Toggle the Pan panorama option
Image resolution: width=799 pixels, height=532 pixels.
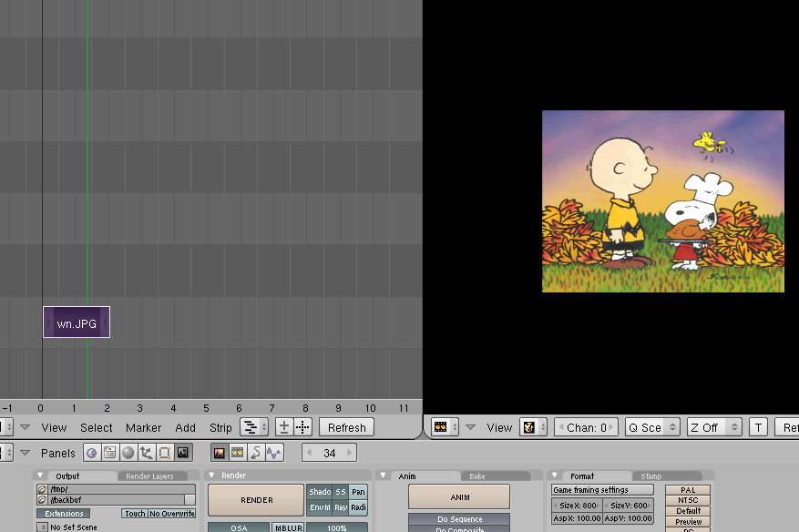coord(358,492)
